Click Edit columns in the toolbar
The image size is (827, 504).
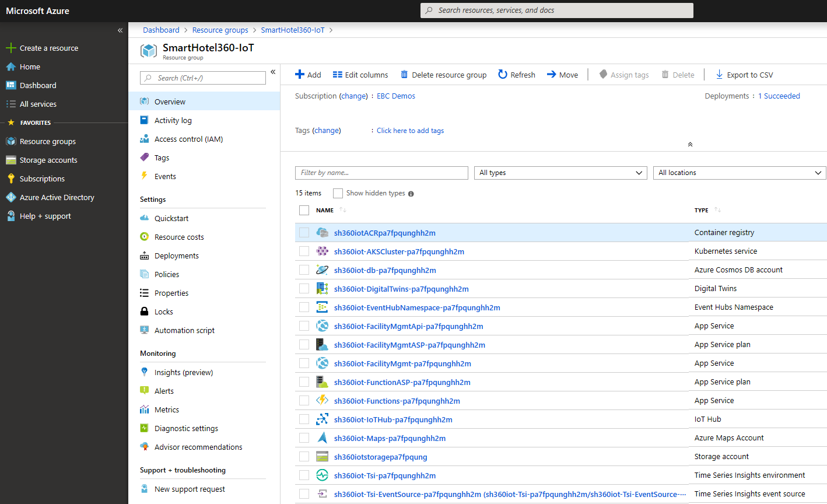click(360, 75)
